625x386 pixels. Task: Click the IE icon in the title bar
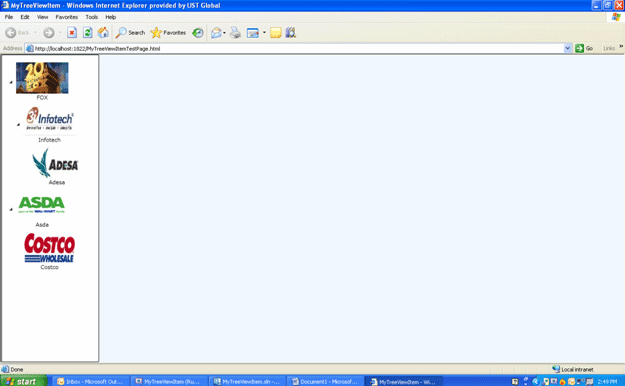5,5
